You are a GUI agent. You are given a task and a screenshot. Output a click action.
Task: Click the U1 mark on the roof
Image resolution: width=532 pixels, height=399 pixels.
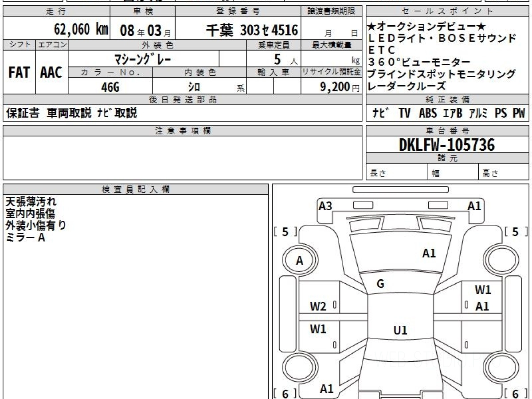coord(400,330)
